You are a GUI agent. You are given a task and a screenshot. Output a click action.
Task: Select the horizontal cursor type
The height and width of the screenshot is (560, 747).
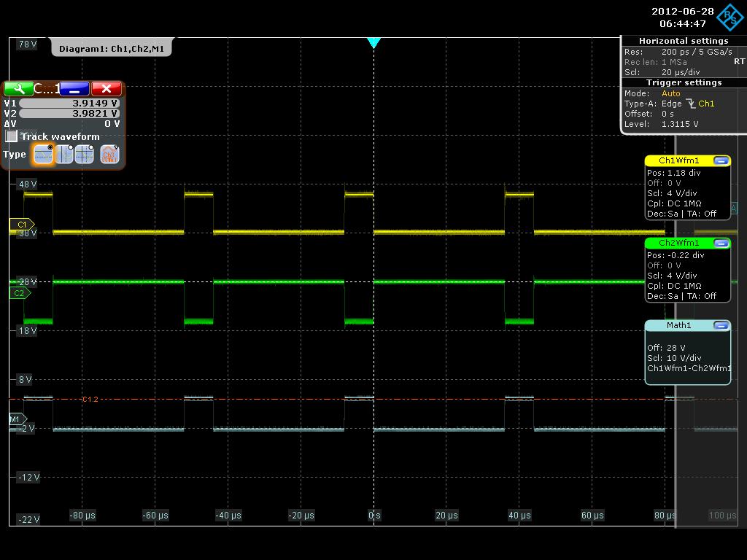coord(44,154)
